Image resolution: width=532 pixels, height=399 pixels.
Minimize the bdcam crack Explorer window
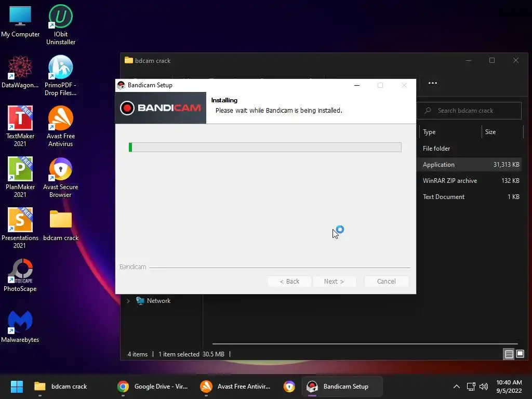point(469,60)
